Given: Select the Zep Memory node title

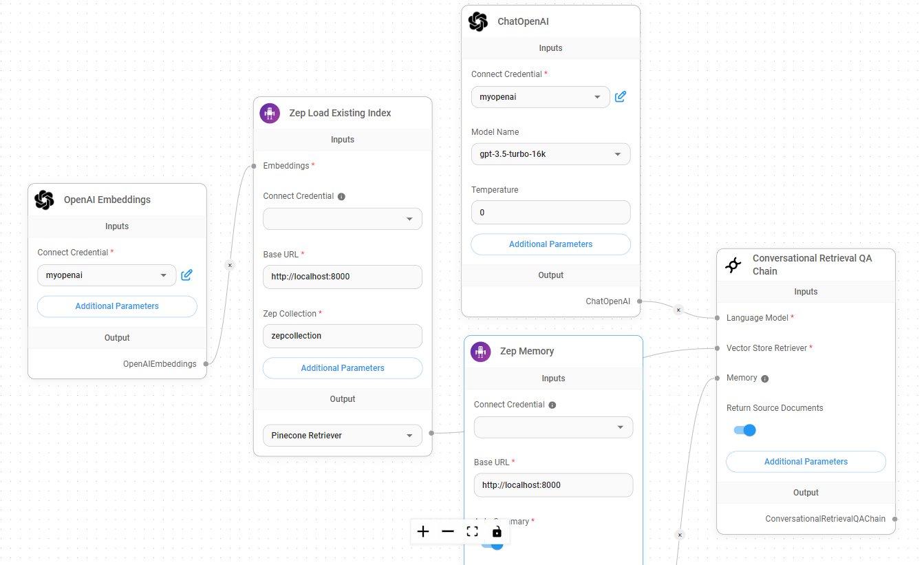Looking at the screenshot, I should (x=527, y=352).
